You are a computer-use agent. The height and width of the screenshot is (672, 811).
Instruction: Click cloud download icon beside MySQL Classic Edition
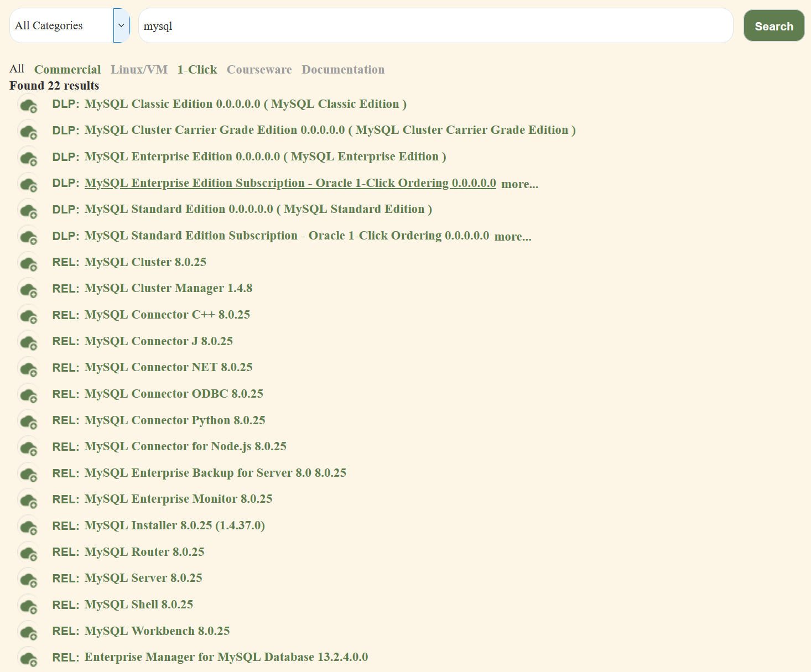[x=28, y=105]
